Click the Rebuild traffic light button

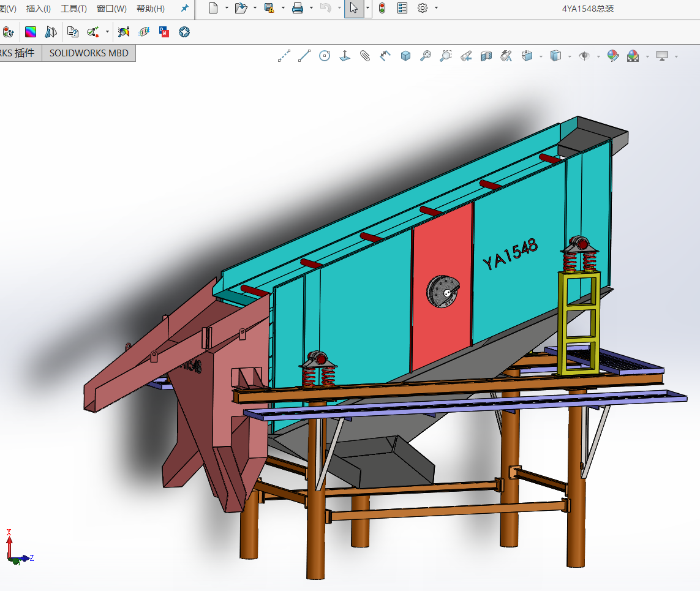coord(382,9)
